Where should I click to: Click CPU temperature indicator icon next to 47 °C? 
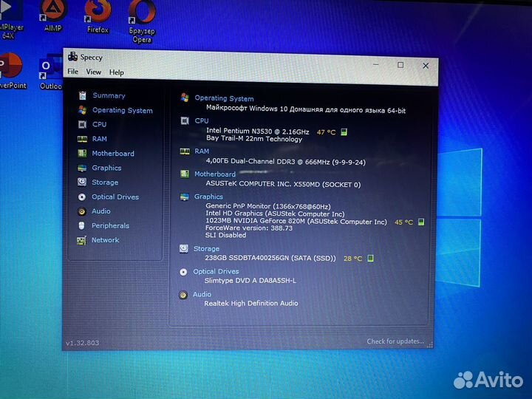pos(344,132)
